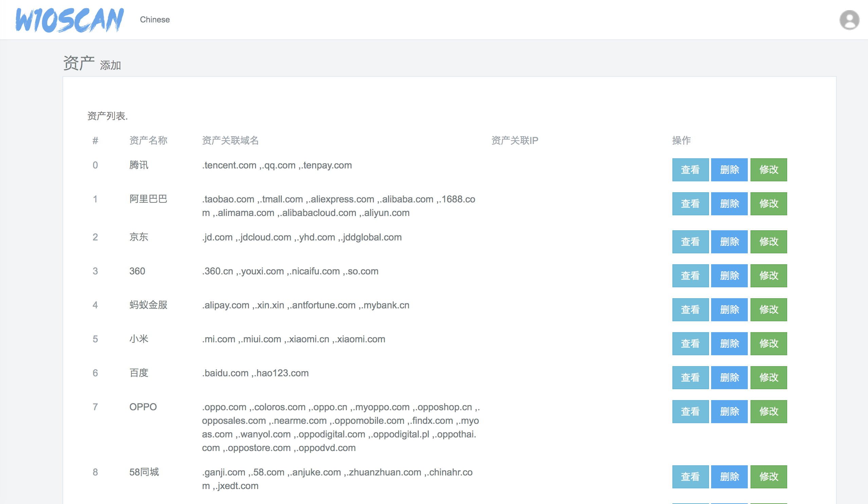This screenshot has height=504, width=868.
Task: Delete the 360 asset row
Action: 729,275
